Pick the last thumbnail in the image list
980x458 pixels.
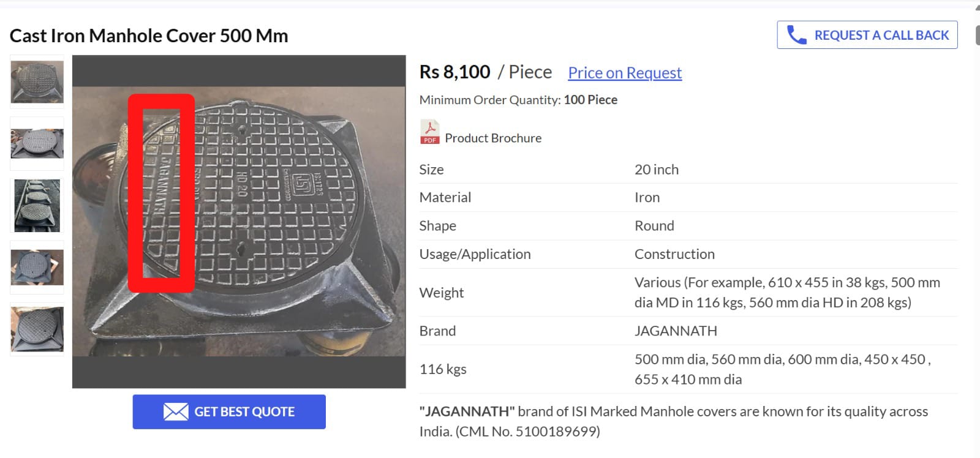click(x=37, y=329)
